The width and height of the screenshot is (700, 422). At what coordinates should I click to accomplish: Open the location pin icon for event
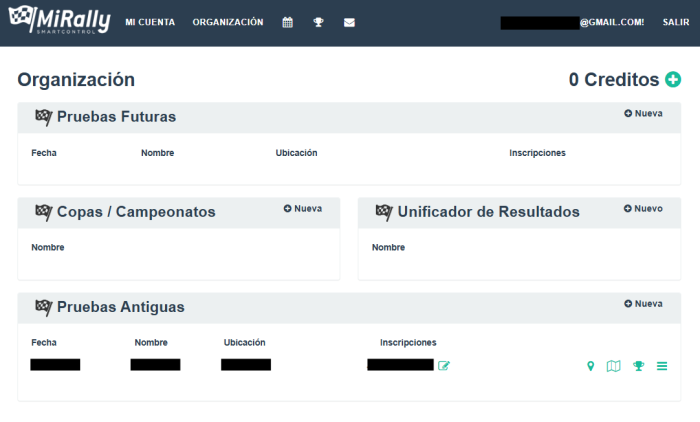pyautogui.click(x=590, y=366)
